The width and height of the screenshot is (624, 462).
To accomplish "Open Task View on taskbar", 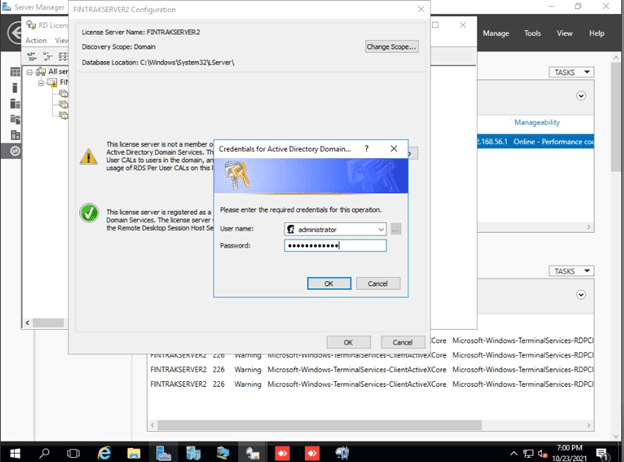I will 73,453.
